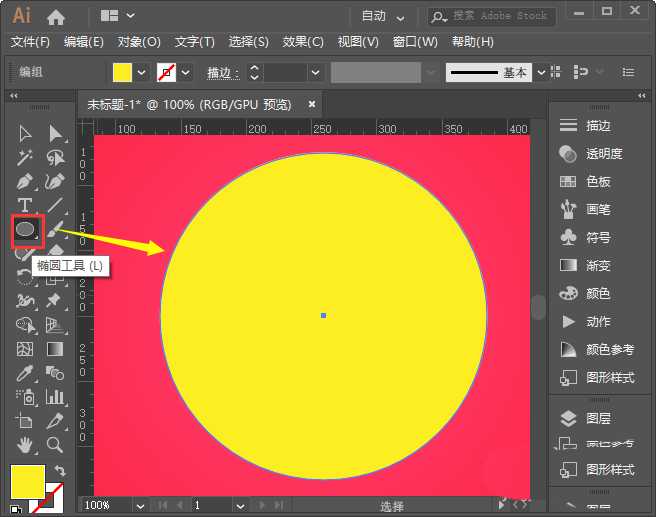
Task: Click the yellow fill swatch in toolbox
Action: tap(27, 481)
